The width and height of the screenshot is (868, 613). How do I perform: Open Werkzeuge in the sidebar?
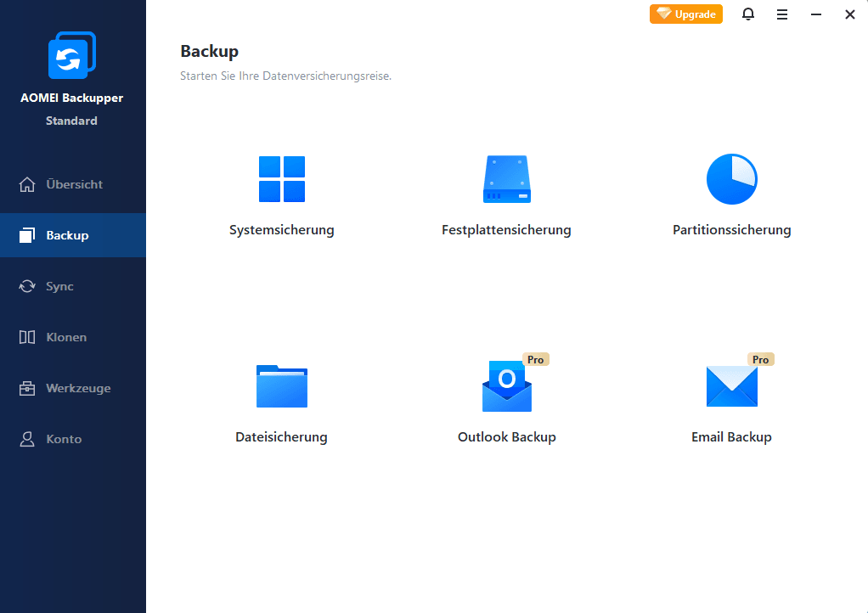coord(77,388)
